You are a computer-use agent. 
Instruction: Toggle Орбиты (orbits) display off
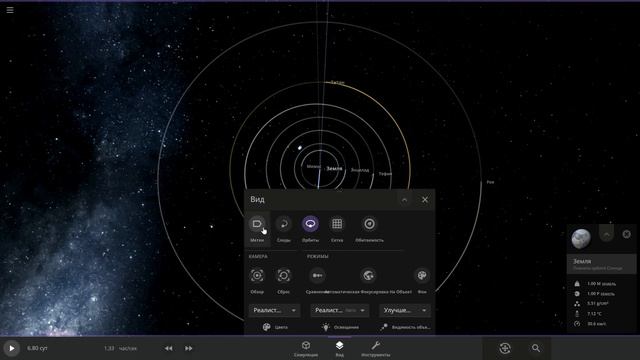(x=310, y=224)
